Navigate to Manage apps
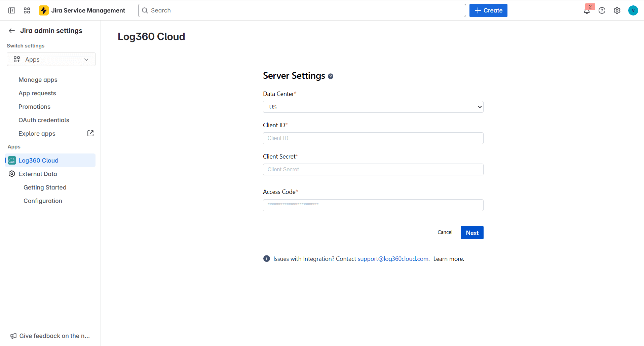 pyautogui.click(x=38, y=79)
